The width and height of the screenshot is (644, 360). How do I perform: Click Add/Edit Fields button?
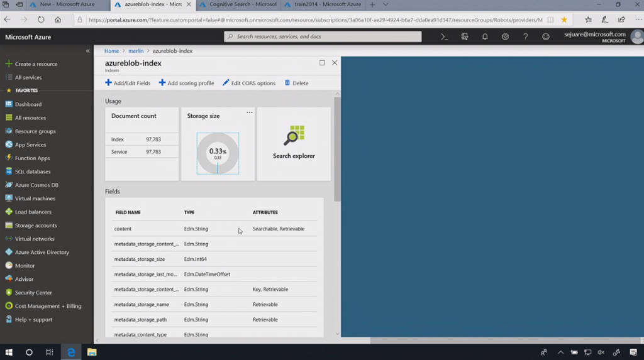click(x=128, y=83)
